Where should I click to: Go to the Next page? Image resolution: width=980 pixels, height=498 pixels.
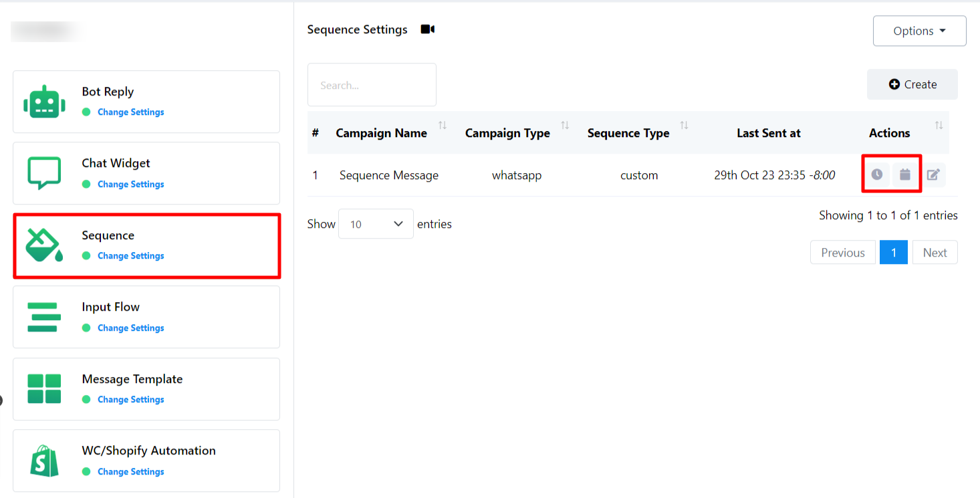935,253
